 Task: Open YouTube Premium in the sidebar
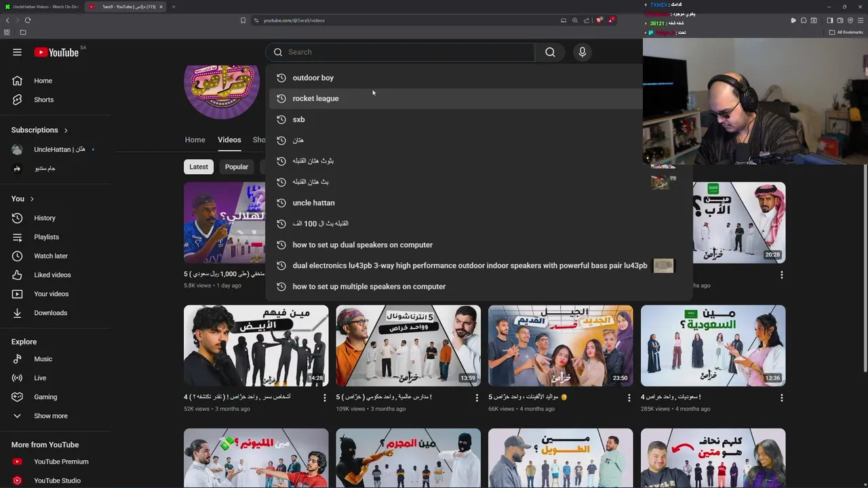click(x=61, y=462)
